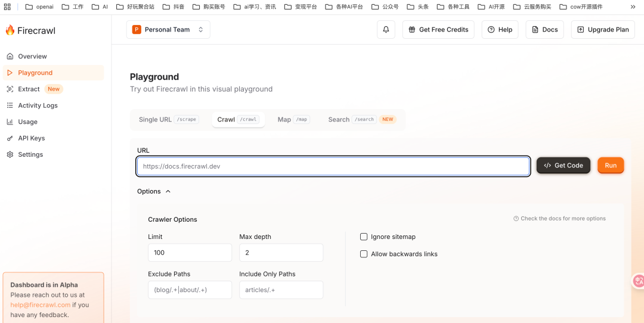
Task: Click the Overview home icon
Action: coord(10,56)
